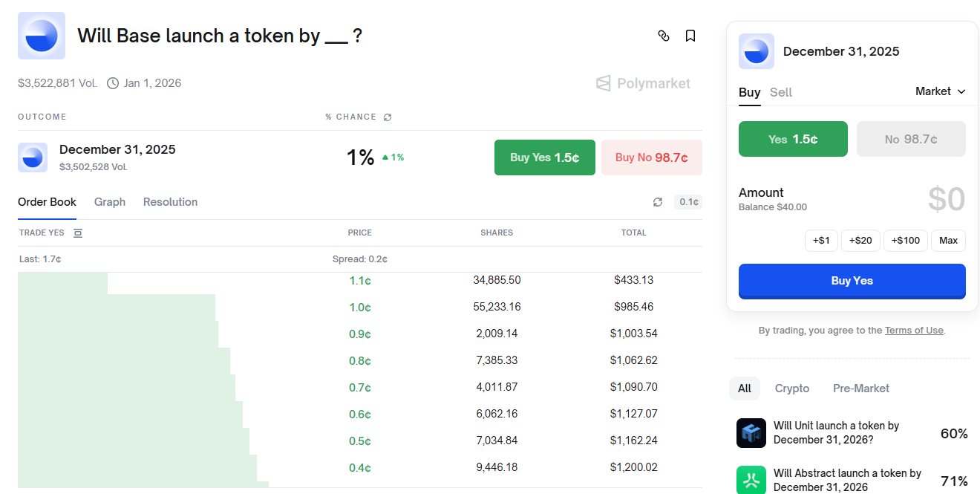The image size is (980, 494).
Task: Open the 0.1¢ tick size selector
Action: tap(687, 201)
